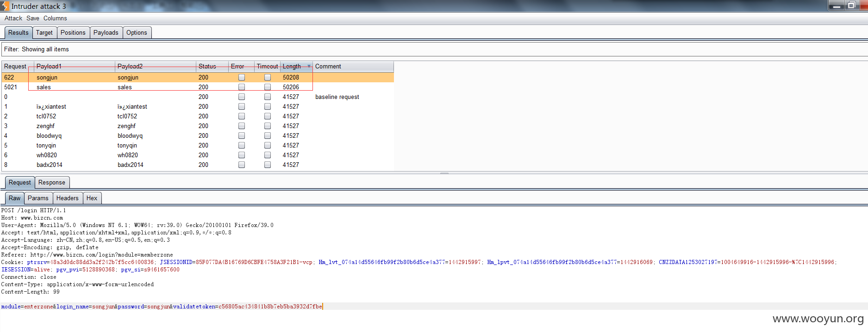
Task: Click the pane divider grip handle
Action: coord(444,173)
